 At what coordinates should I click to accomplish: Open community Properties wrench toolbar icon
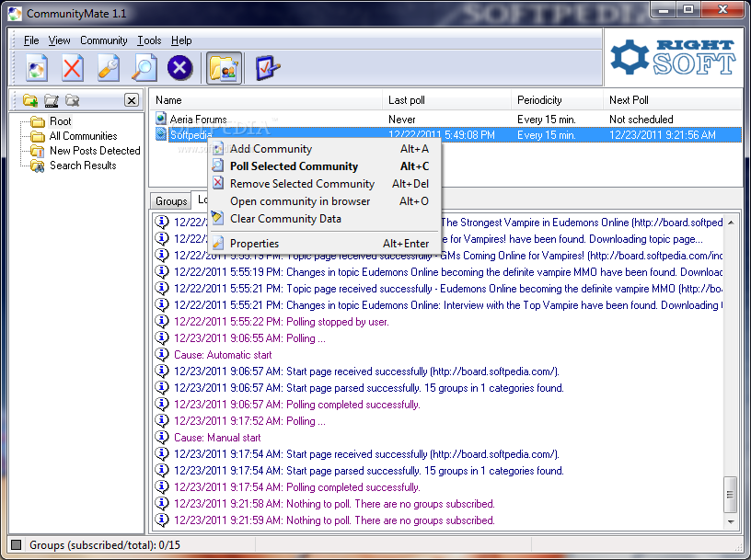tap(109, 68)
